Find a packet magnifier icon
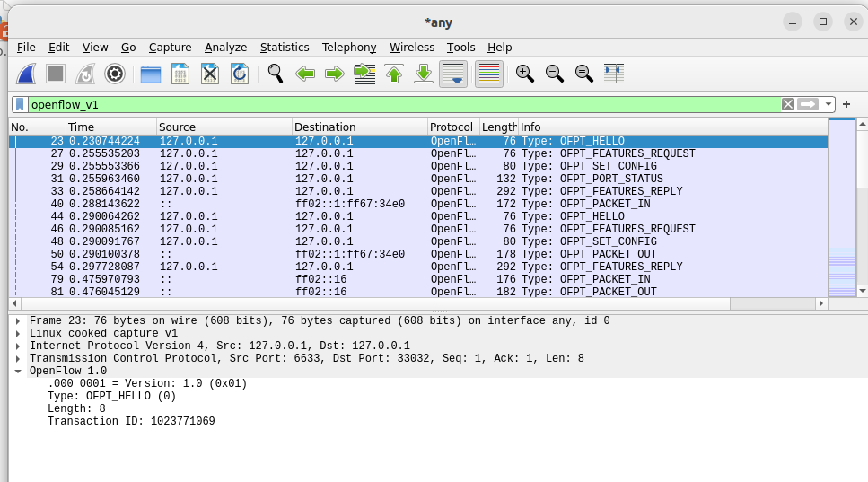Image resolution: width=868 pixels, height=482 pixels. 276,74
